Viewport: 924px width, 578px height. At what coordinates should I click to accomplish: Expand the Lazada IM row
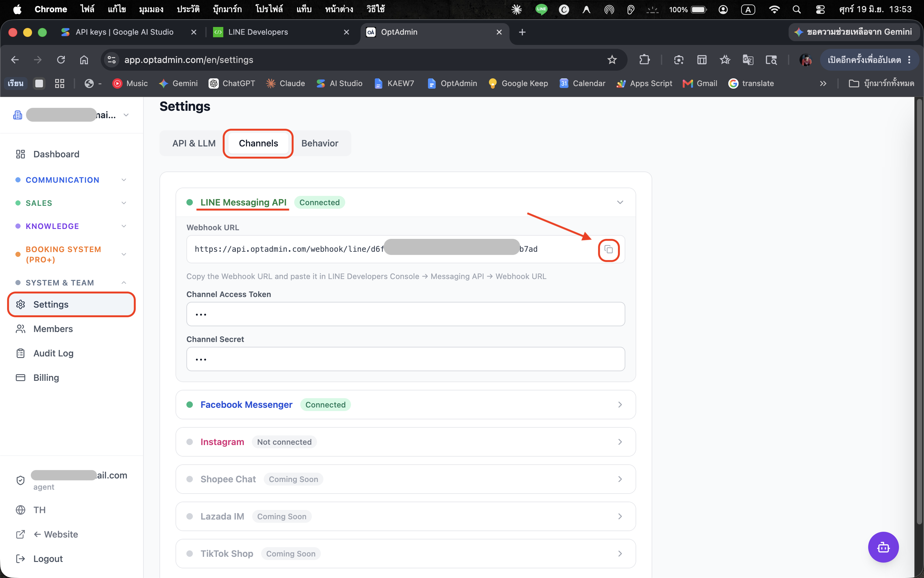406,516
